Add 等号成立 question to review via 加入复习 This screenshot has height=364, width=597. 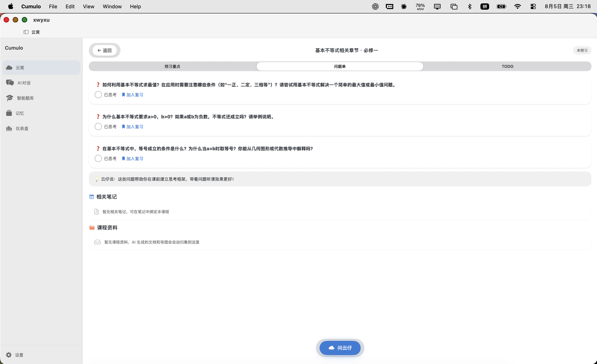[132, 158]
